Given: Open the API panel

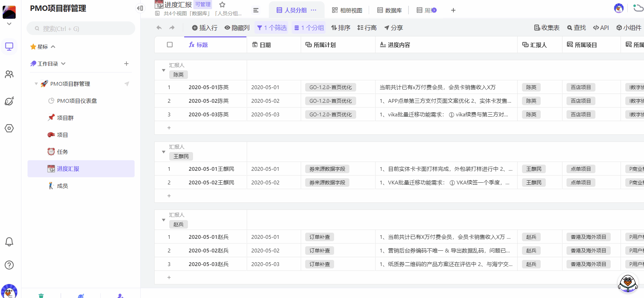Looking at the screenshot, I should tap(601, 28).
